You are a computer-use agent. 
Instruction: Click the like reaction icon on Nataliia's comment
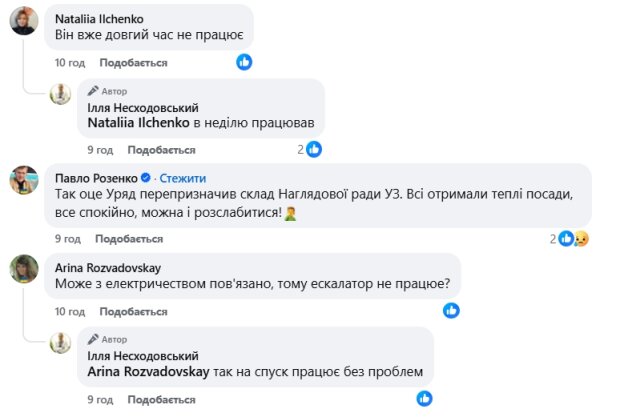[244, 62]
